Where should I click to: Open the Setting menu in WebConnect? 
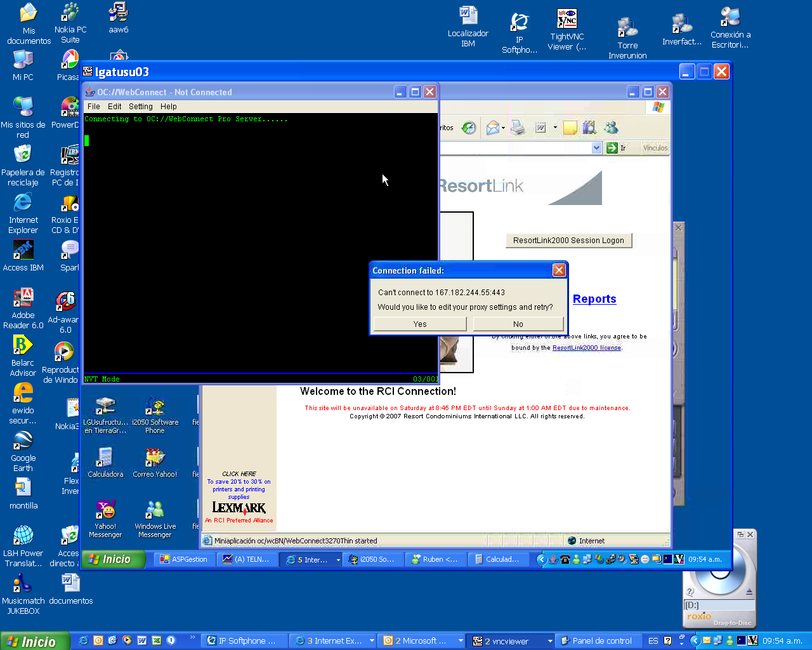tap(141, 107)
